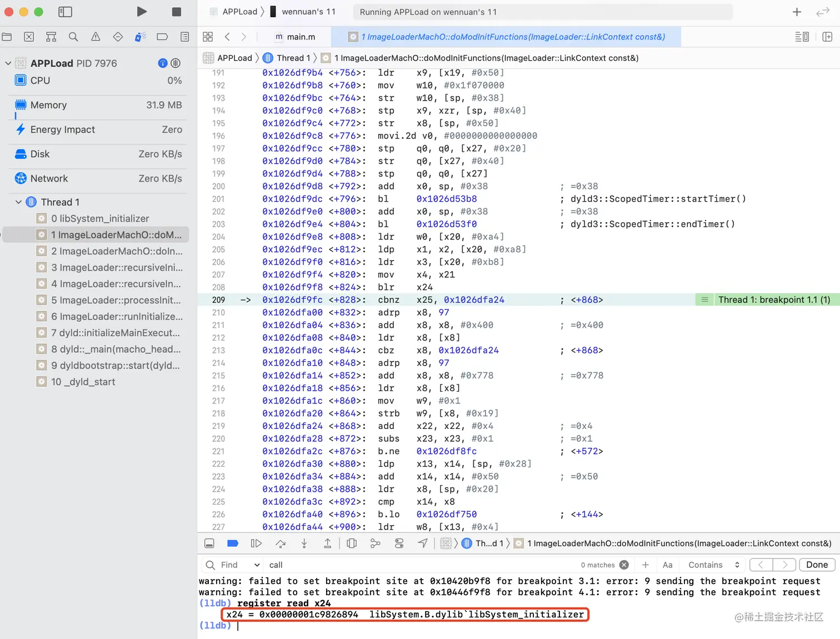The height and width of the screenshot is (639, 840).
Task: Click the Run play button
Action: pos(142,12)
